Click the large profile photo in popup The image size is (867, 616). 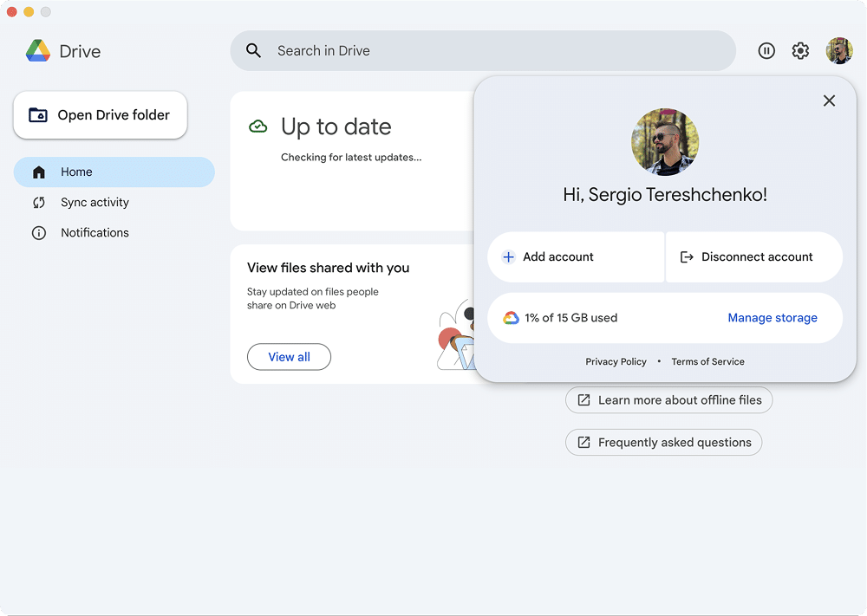(x=665, y=142)
